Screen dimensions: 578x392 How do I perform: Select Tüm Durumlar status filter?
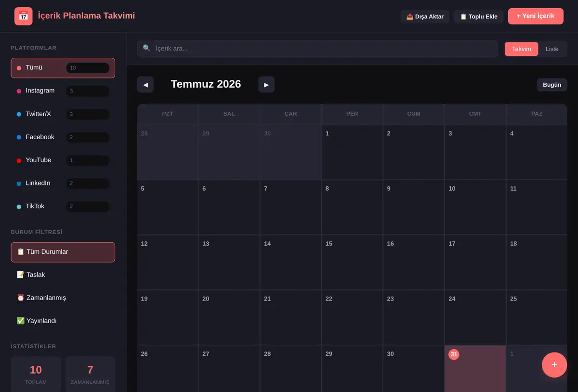(63, 252)
